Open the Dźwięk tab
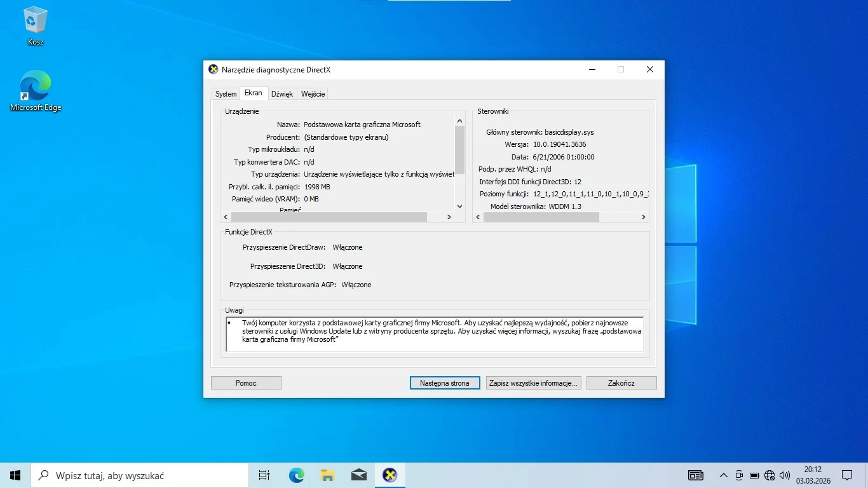868x488 pixels. 282,93
